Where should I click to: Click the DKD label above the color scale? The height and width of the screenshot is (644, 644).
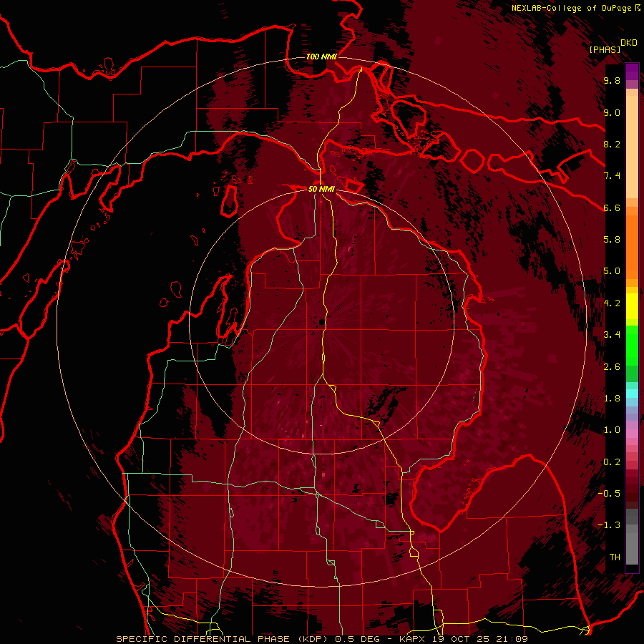629,43
